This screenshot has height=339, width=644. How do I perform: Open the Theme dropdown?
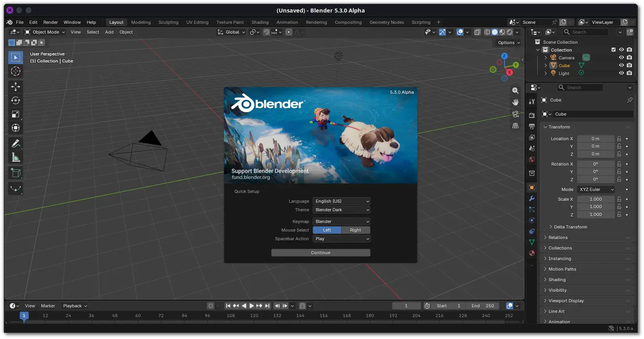click(342, 210)
